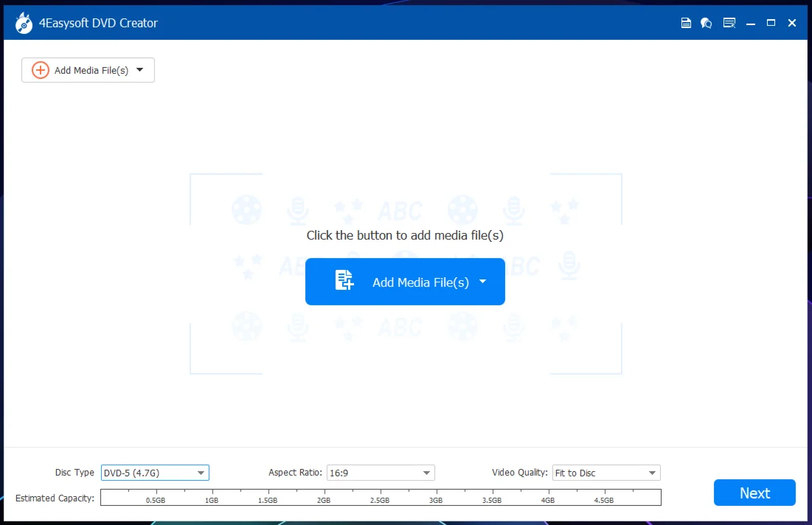This screenshot has height=525, width=812.
Task: Open the Video Quality Fit to Disc dropdown
Action: [606, 473]
